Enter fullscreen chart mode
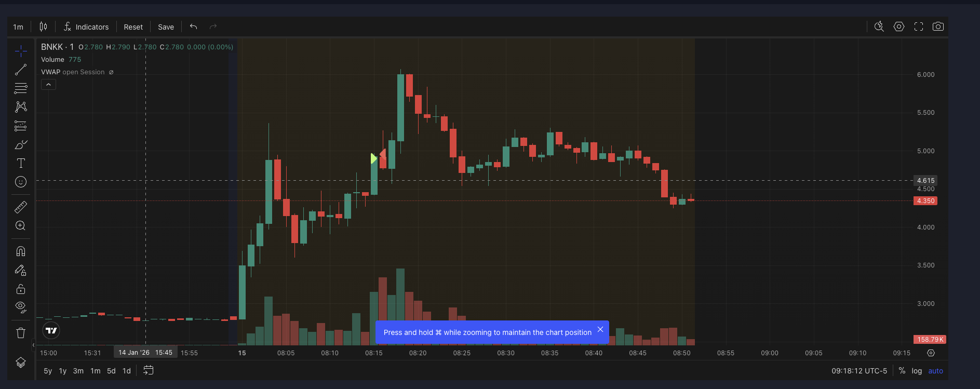This screenshot has height=389, width=980. click(919, 26)
